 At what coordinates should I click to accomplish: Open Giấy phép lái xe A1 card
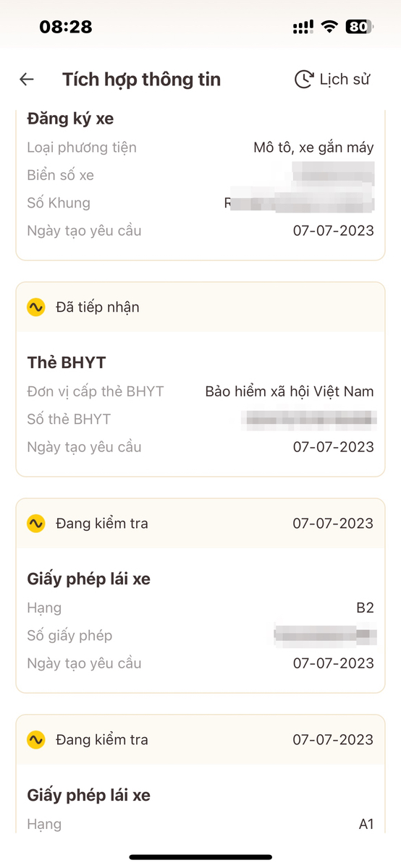click(200, 773)
